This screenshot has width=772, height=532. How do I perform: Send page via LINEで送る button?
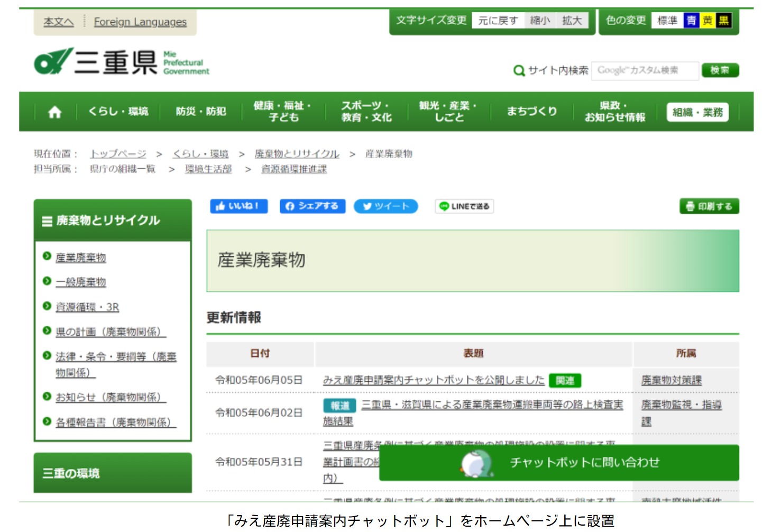pyautogui.click(x=464, y=206)
